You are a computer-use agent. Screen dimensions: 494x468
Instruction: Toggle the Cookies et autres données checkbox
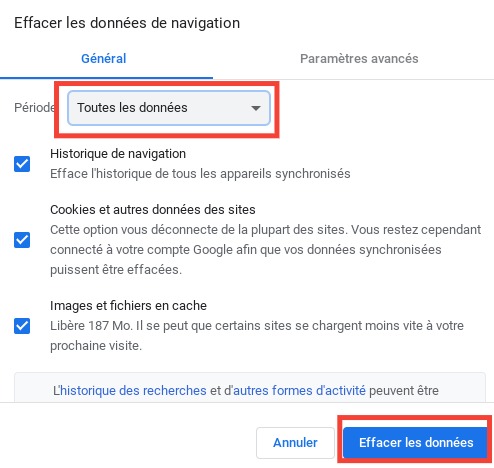click(22, 240)
